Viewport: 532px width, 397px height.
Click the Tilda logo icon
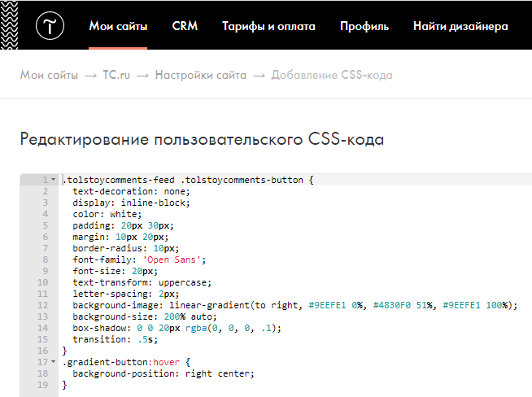(50, 26)
